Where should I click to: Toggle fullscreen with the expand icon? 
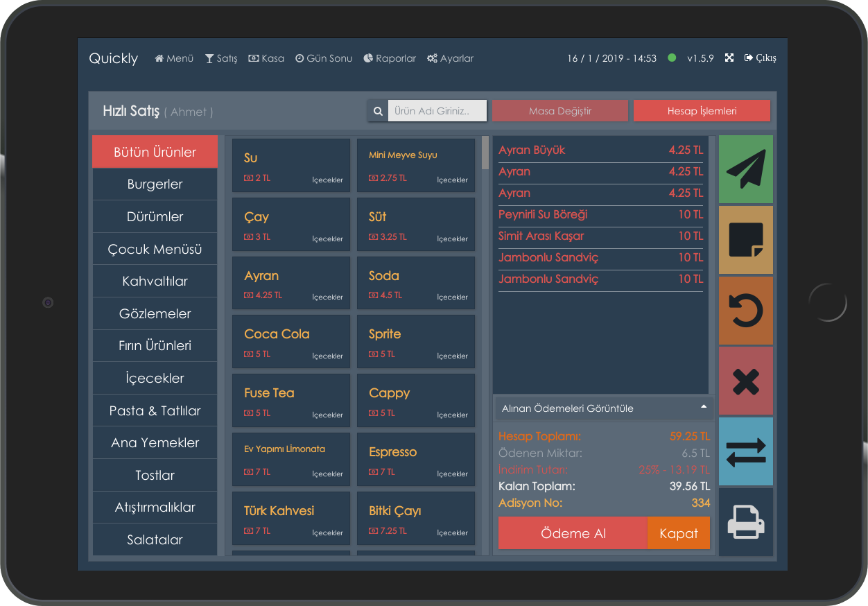pos(729,58)
